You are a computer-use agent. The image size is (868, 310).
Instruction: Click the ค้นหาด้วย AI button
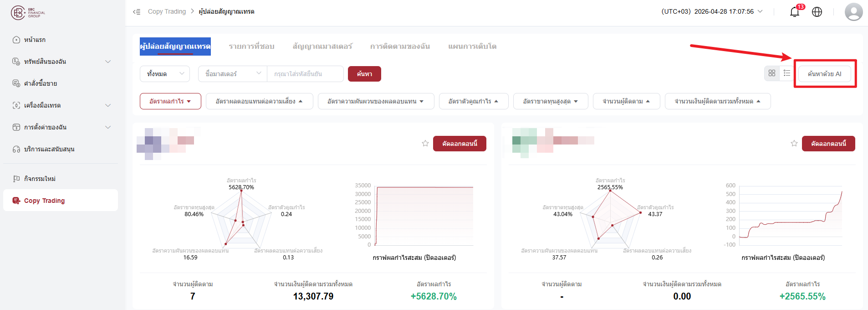click(825, 74)
